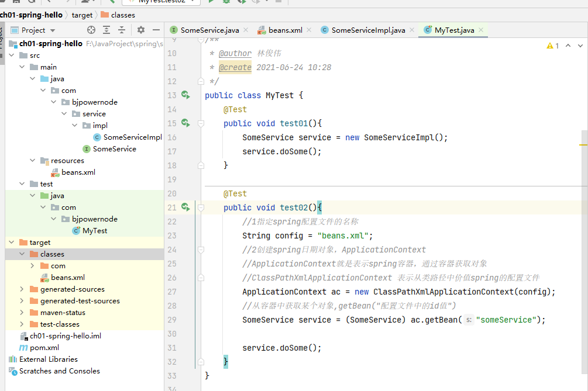The width and height of the screenshot is (588, 391).
Task: Switch to the beans.xml editor tab
Action: click(285, 30)
